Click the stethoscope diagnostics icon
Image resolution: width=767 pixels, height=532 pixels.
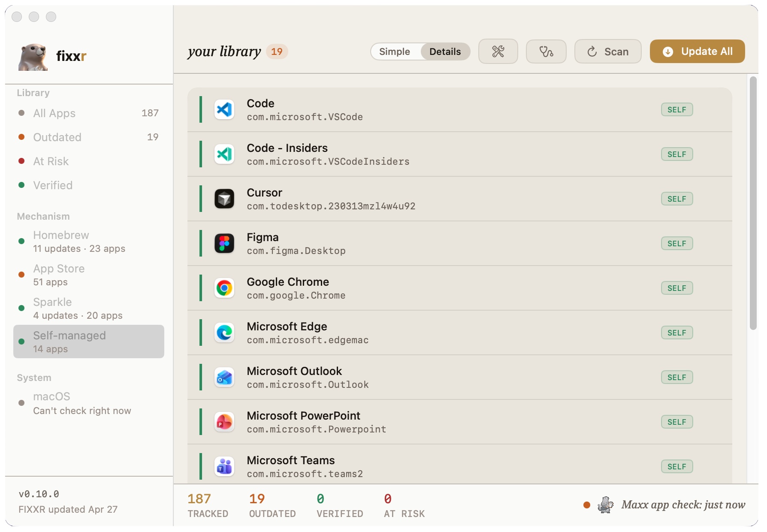click(546, 51)
